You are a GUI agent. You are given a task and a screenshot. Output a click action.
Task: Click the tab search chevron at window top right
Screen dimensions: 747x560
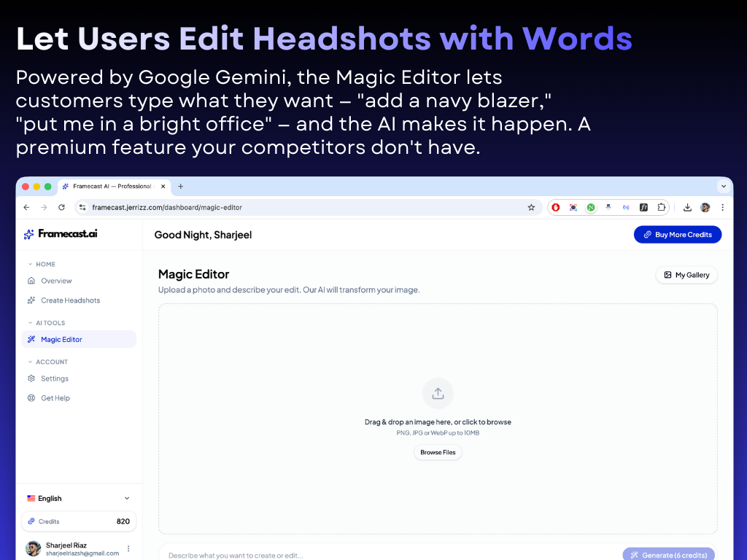pyautogui.click(x=724, y=186)
